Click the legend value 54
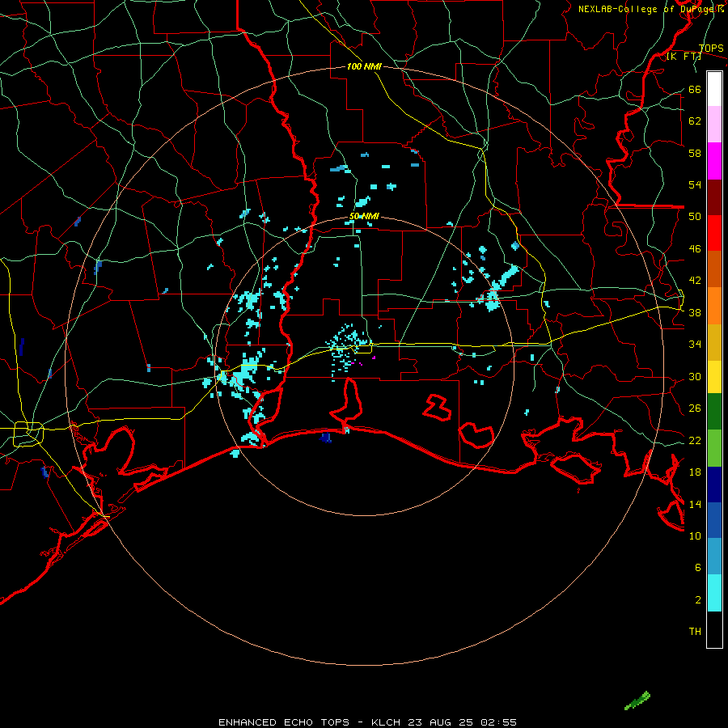This screenshot has width=728, height=728. click(695, 184)
